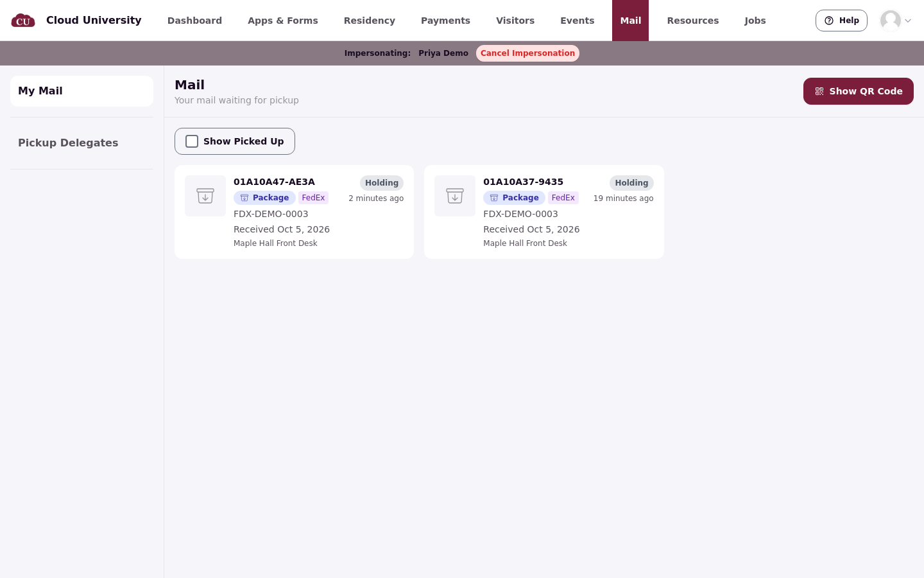Screen dimensions: 924x578
Task: Click the '19 minutes ago' timestamp
Action: pyautogui.click(x=623, y=198)
